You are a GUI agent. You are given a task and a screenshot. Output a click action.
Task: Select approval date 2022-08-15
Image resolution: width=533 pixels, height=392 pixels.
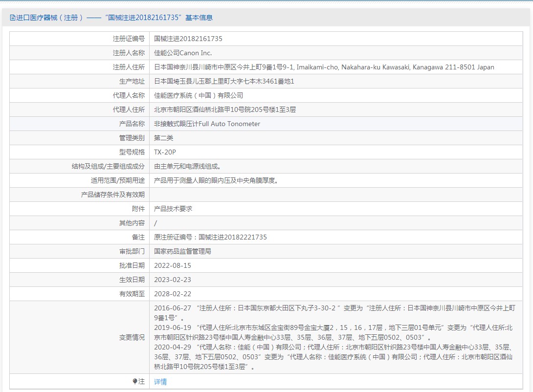[x=173, y=265]
